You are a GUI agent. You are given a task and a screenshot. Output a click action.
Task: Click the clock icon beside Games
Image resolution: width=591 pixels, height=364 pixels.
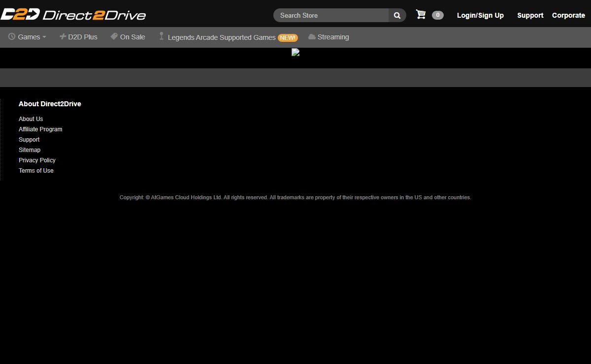12,37
